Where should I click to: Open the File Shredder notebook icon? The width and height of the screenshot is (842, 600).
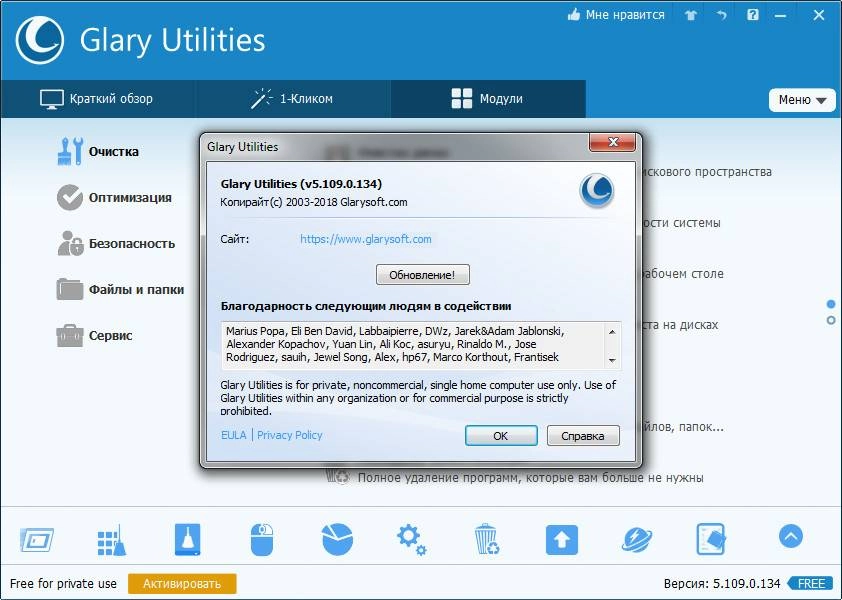(710, 539)
